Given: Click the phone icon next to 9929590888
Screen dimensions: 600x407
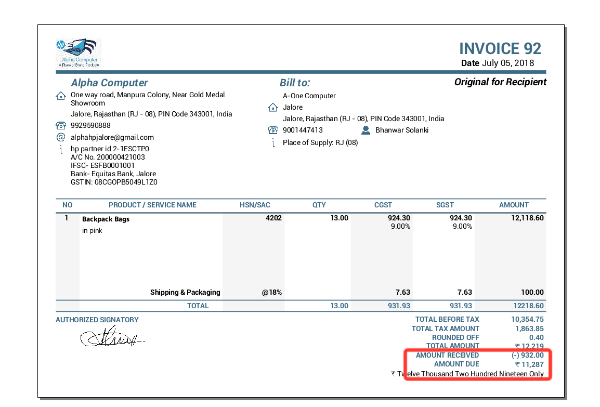Looking at the screenshot, I should click(61, 126).
